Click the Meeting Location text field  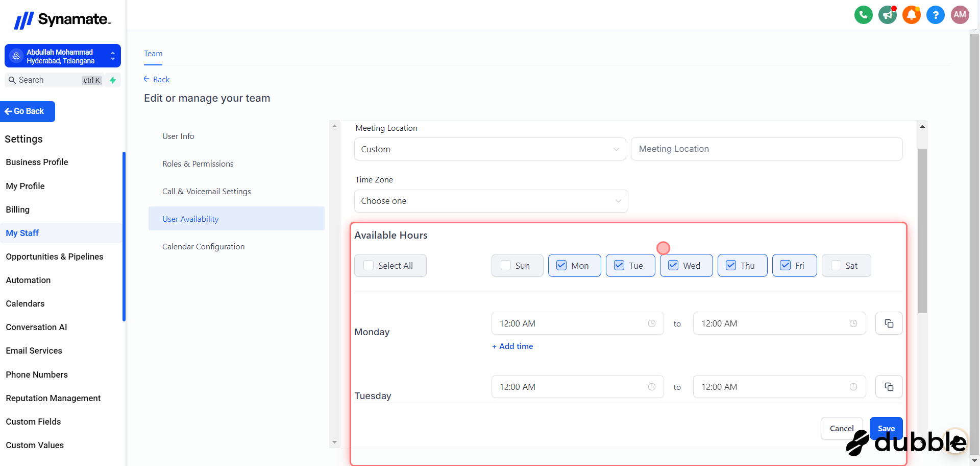766,149
